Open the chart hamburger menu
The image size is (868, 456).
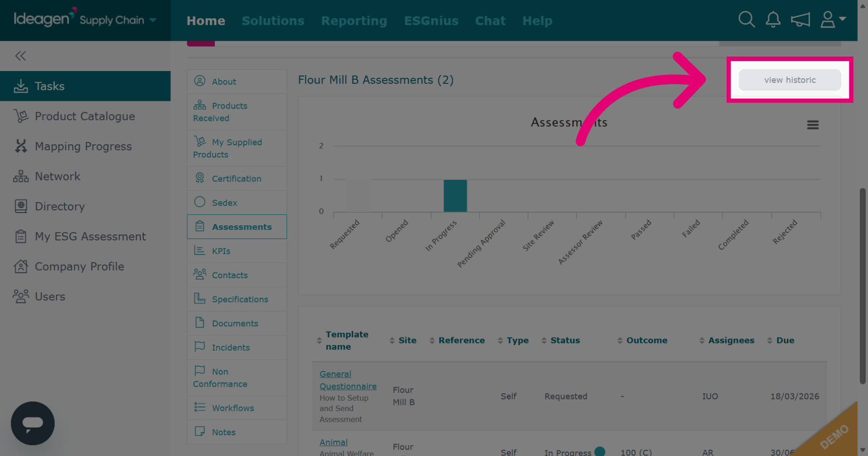(x=813, y=125)
